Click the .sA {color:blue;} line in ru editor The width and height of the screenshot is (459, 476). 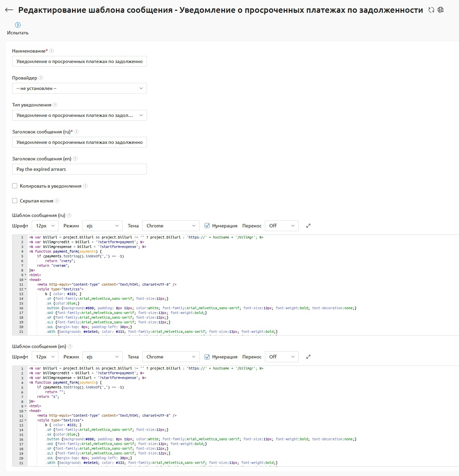(62, 303)
